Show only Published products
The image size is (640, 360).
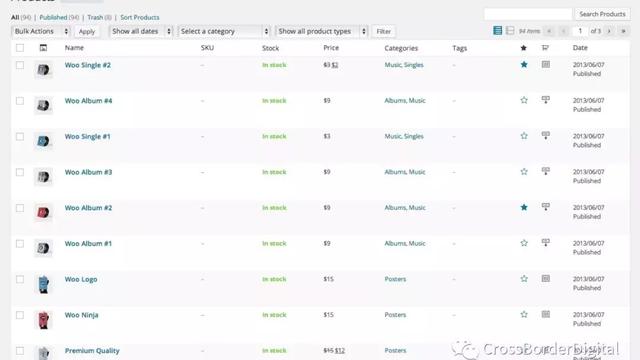click(x=53, y=17)
